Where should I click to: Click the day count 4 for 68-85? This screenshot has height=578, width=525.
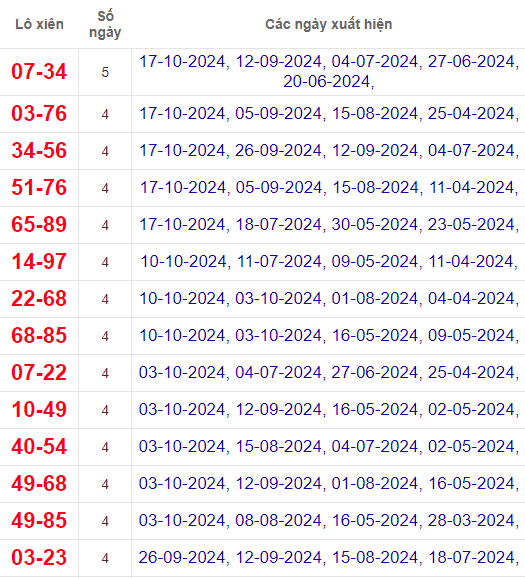105,336
